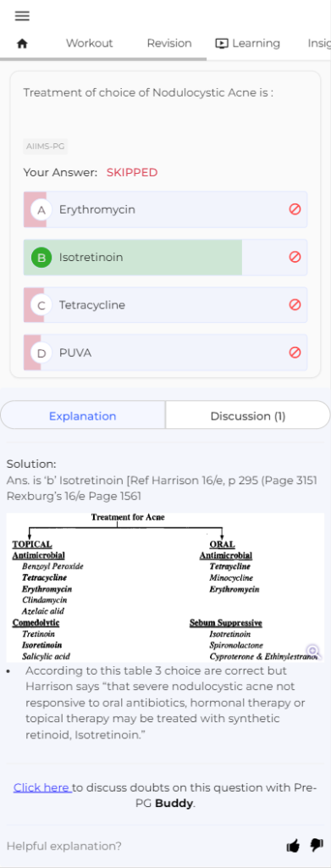This screenshot has width=331, height=868.
Task: Select option D PUVA
Action: click(x=165, y=353)
